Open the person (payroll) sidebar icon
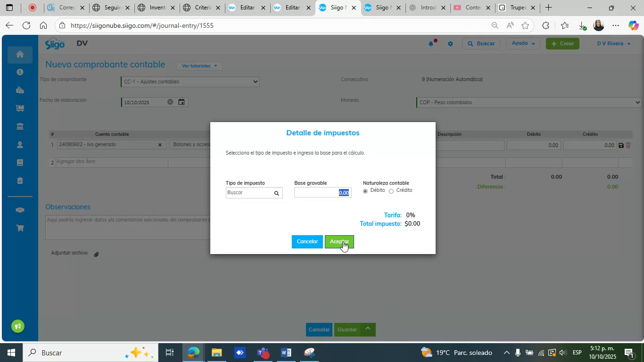The width and height of the screenshot is (644, 362). point(20,145)
